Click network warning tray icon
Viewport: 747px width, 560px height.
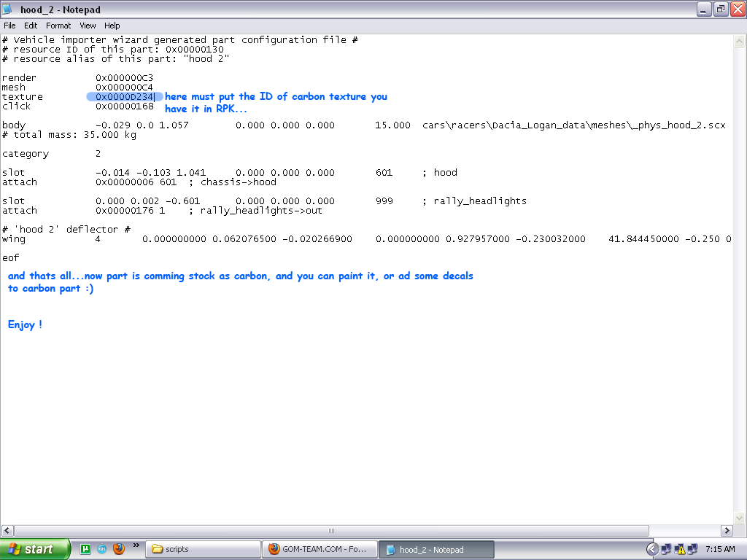679,550
